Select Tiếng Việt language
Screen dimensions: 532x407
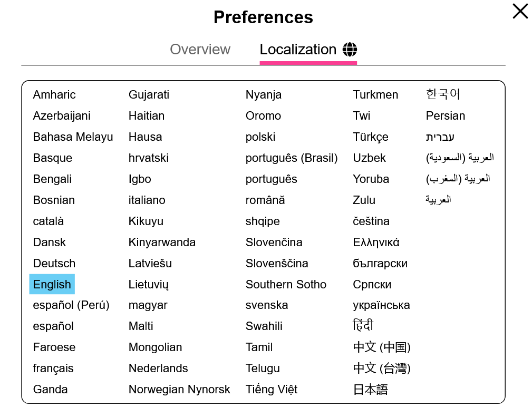[272, 390]
